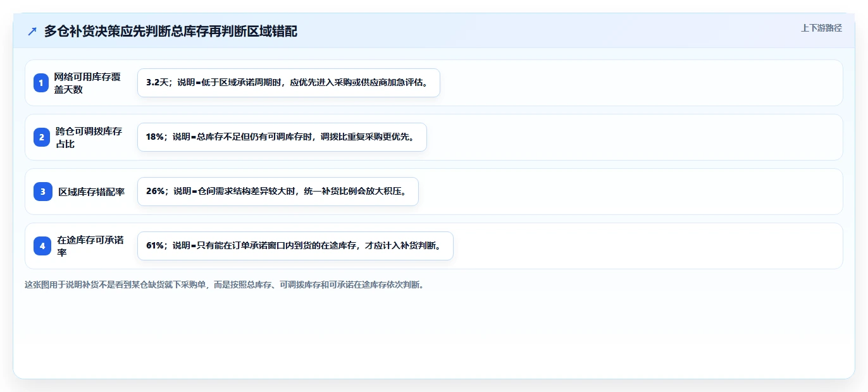Click the 18% value description box
Screen dimensions: 868x392
(282, 137)
